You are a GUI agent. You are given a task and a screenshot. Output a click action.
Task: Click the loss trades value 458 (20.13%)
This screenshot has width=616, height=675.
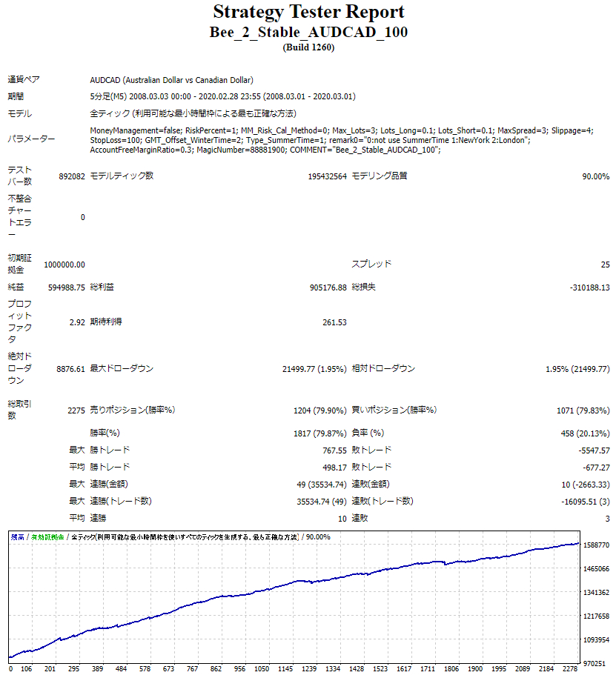[585, 433]
